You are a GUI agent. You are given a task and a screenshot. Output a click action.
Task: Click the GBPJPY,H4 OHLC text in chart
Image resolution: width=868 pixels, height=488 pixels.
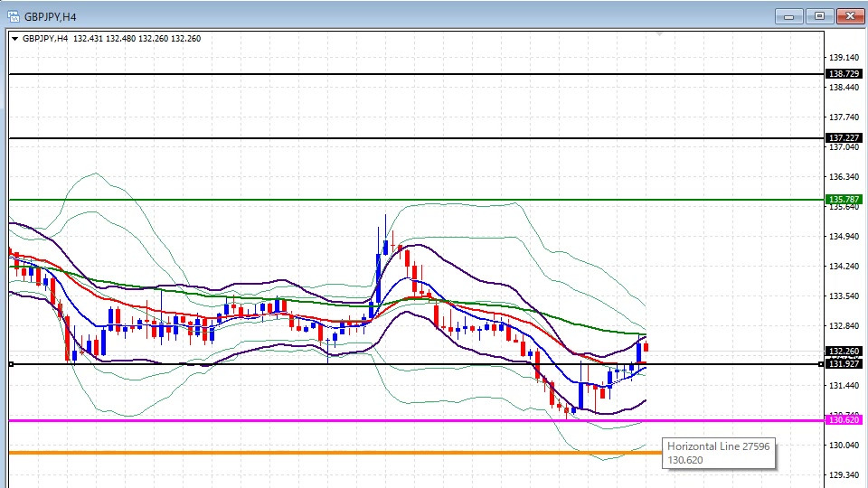(111, 39)
